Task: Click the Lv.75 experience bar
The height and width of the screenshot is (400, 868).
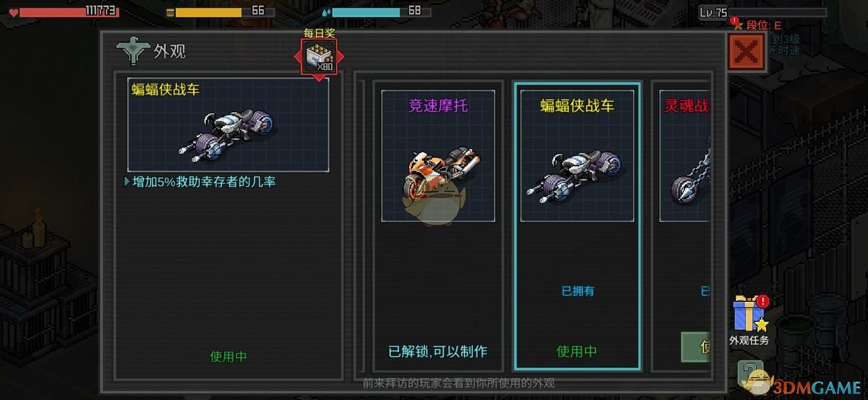Action: point(763,12)
